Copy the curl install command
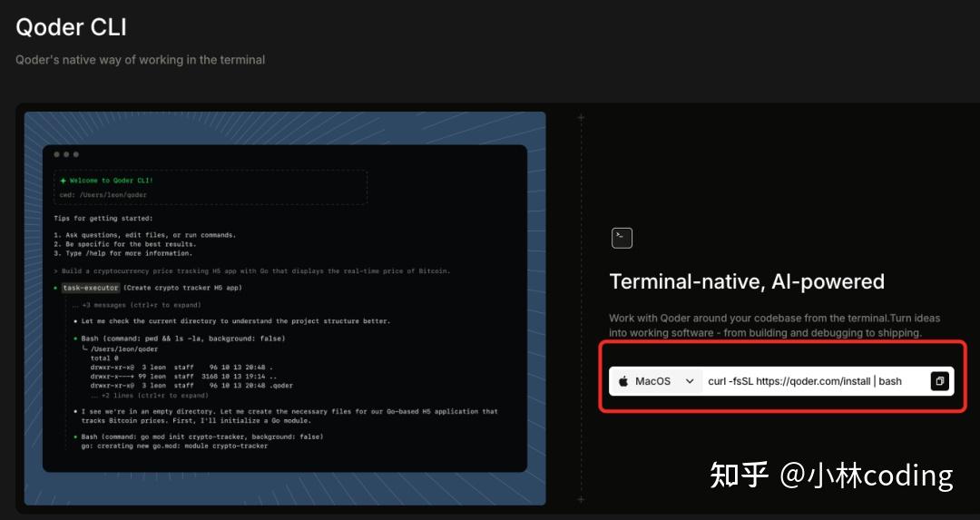The height and width of the screenshot is (520, 980). pyautogui.click(x=939, y=381)
